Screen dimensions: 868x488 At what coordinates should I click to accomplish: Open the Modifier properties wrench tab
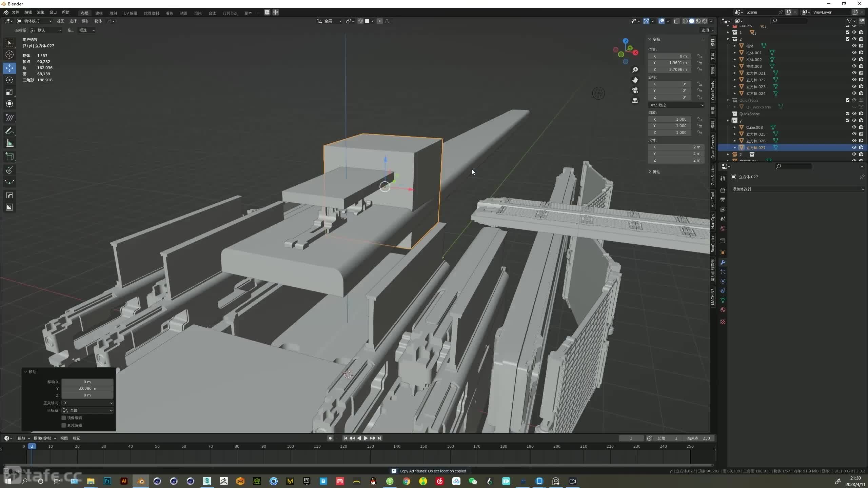(723, 262)
